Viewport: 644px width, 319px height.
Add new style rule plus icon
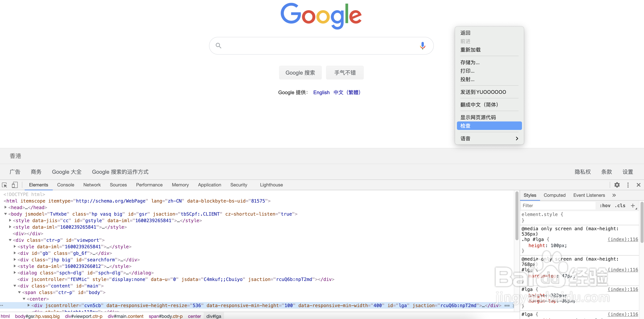[633, 206]
